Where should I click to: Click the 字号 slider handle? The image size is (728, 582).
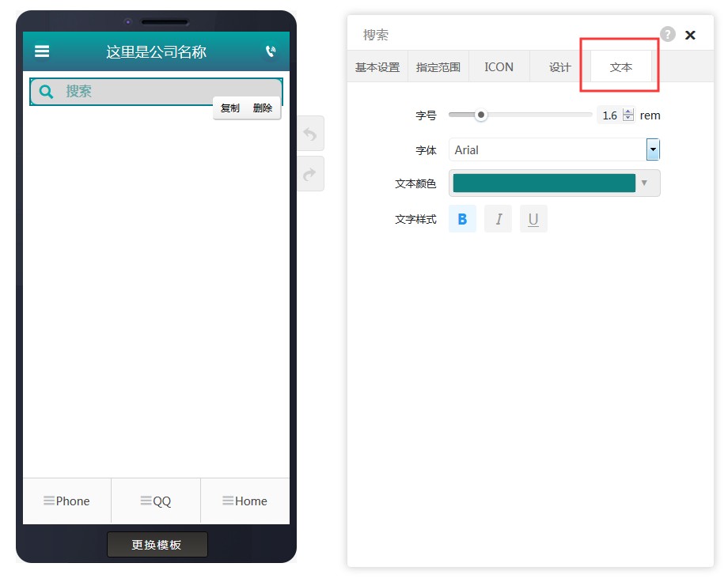click(x=481, y=115)
